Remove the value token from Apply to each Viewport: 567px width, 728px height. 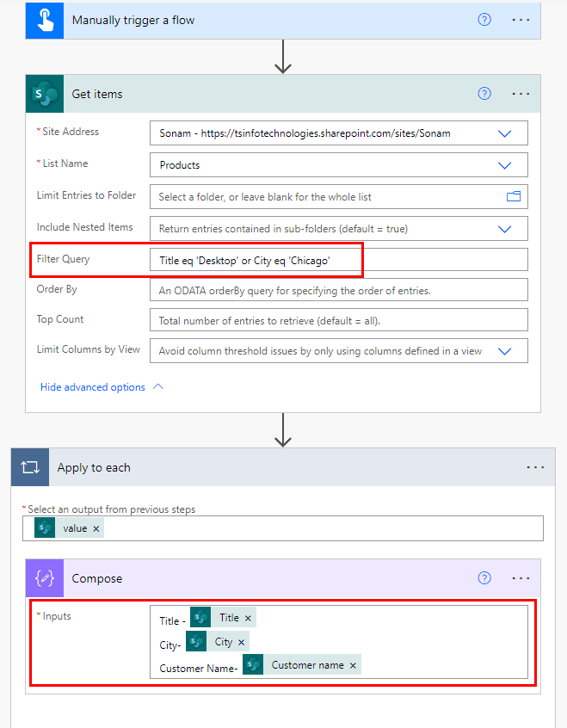tap(96, 529)
